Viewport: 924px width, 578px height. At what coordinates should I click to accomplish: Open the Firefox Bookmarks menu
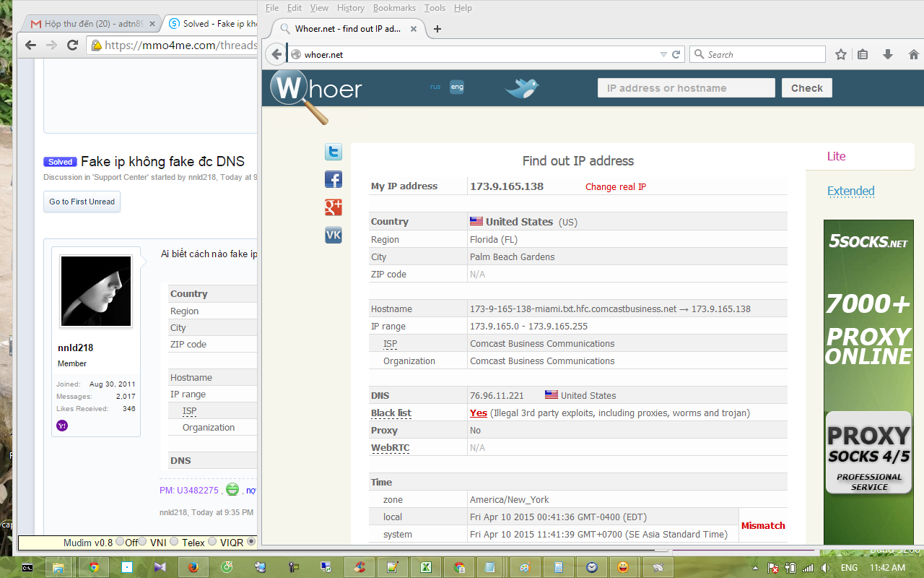tap(394, 8)
